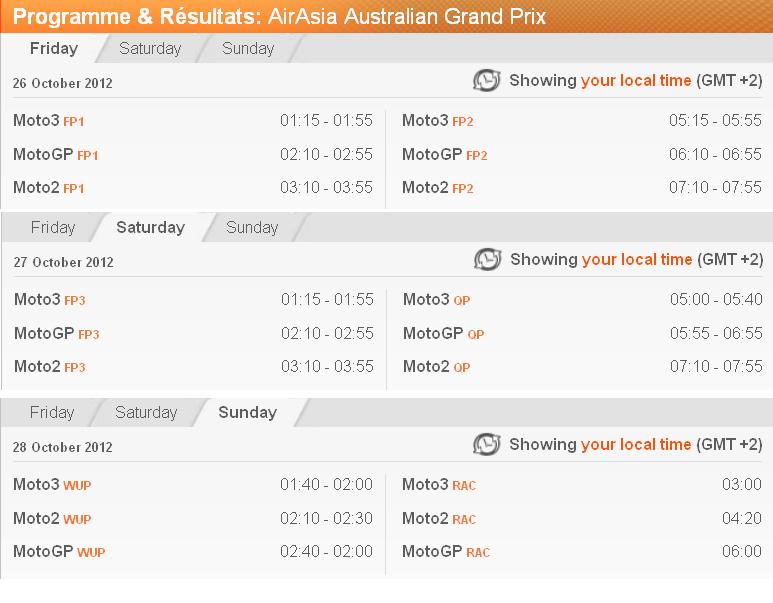Switch to Sunday tab in the middle panel
Screen dimensions: 773x603
pos(252,227)
